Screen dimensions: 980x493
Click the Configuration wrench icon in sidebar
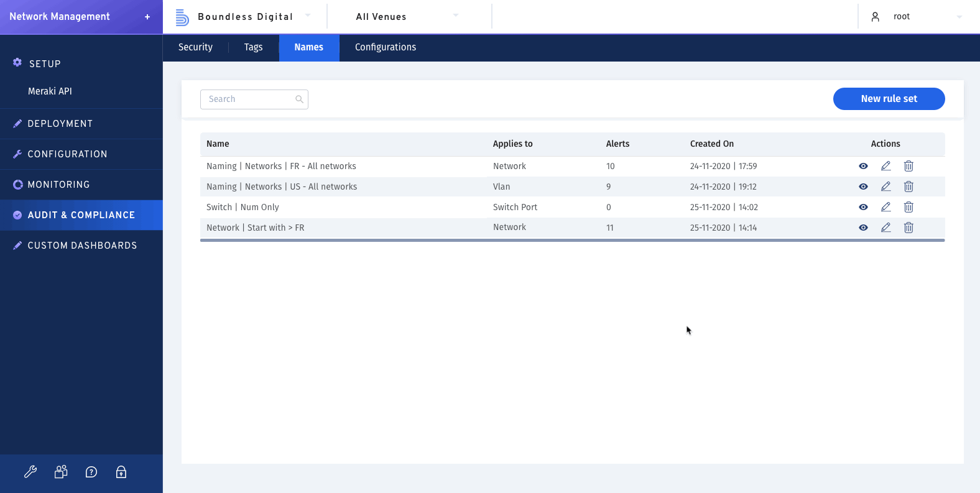[x=17, y=154]
